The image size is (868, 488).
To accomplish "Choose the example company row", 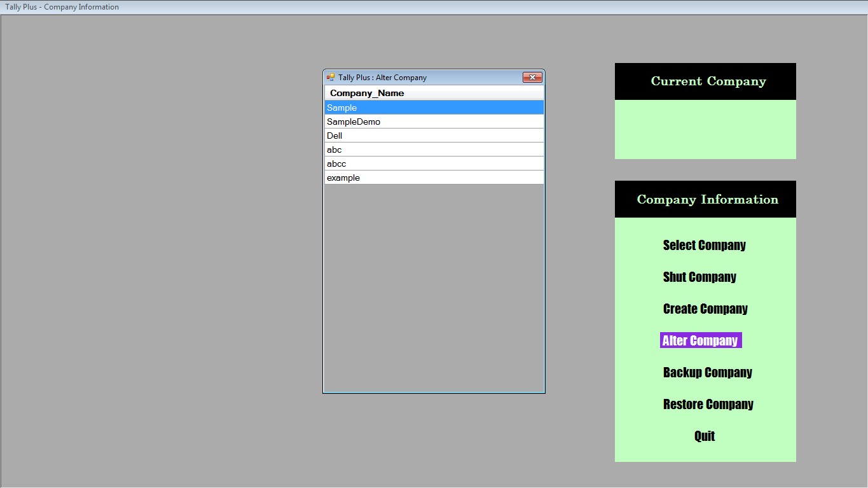I will (x=434, y=178).
